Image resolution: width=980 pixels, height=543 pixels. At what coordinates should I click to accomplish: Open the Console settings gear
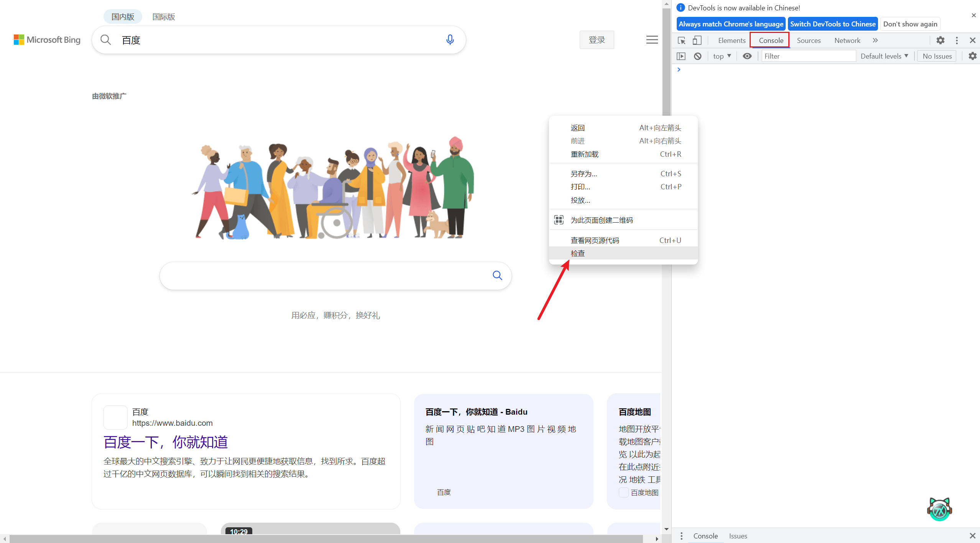click(972, 56)
